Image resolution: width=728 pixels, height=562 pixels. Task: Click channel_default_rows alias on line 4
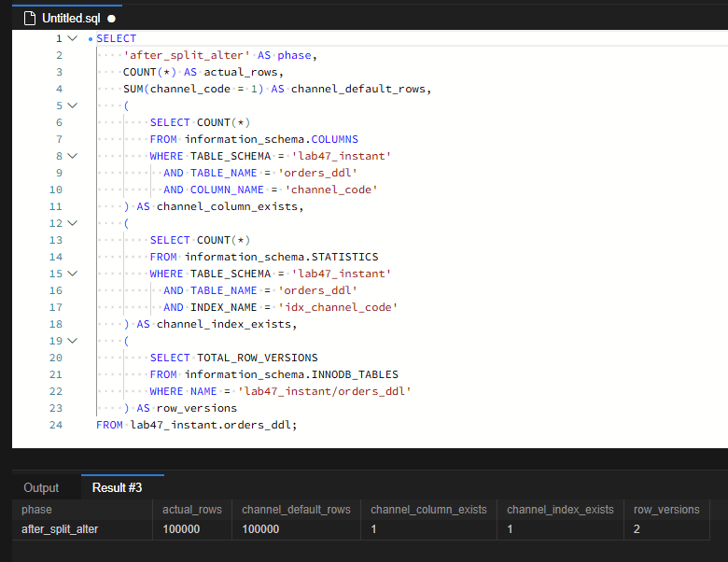[358, 89]
